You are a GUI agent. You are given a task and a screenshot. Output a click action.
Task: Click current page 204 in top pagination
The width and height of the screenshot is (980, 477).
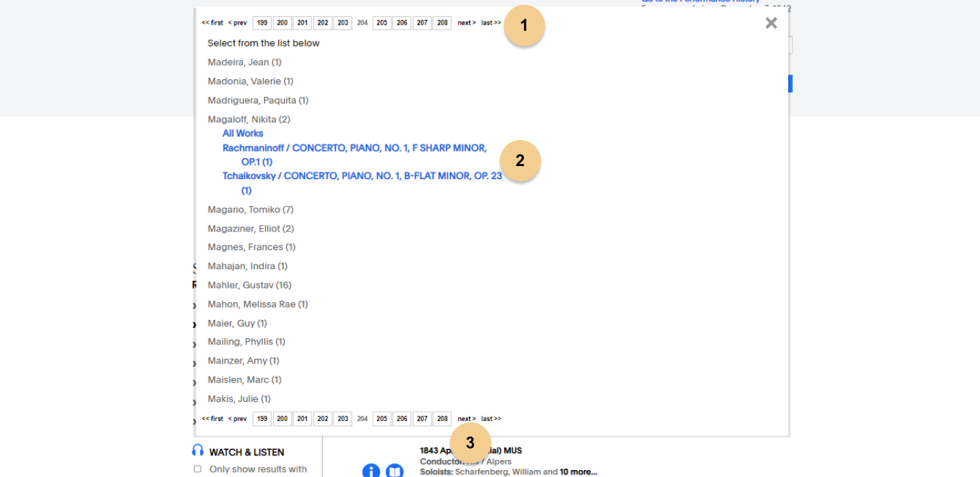[x=362, y=23]
